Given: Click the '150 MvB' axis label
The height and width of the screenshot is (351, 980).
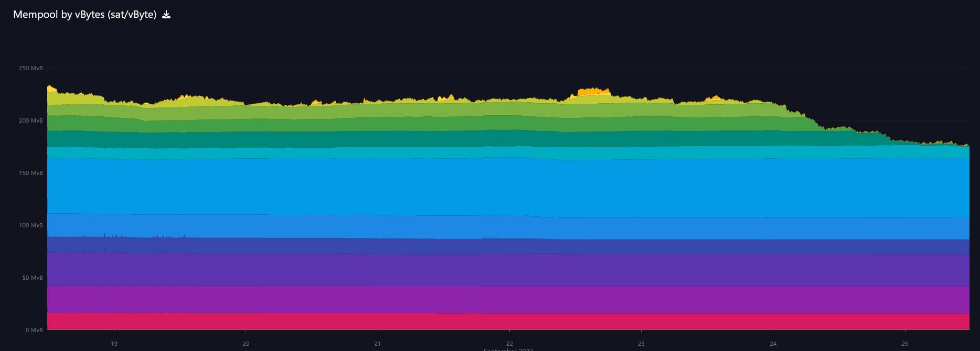Looking at the screenshot, I should tap(31, 173).
